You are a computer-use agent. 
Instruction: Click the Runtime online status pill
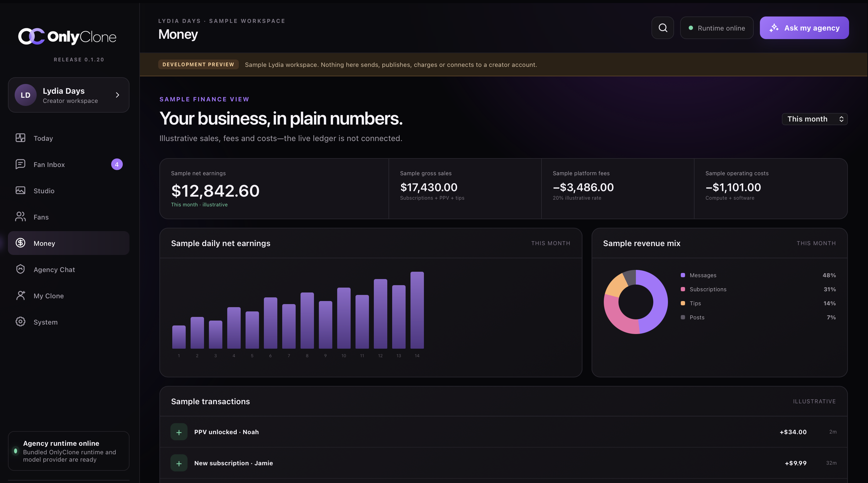(717, 28)
